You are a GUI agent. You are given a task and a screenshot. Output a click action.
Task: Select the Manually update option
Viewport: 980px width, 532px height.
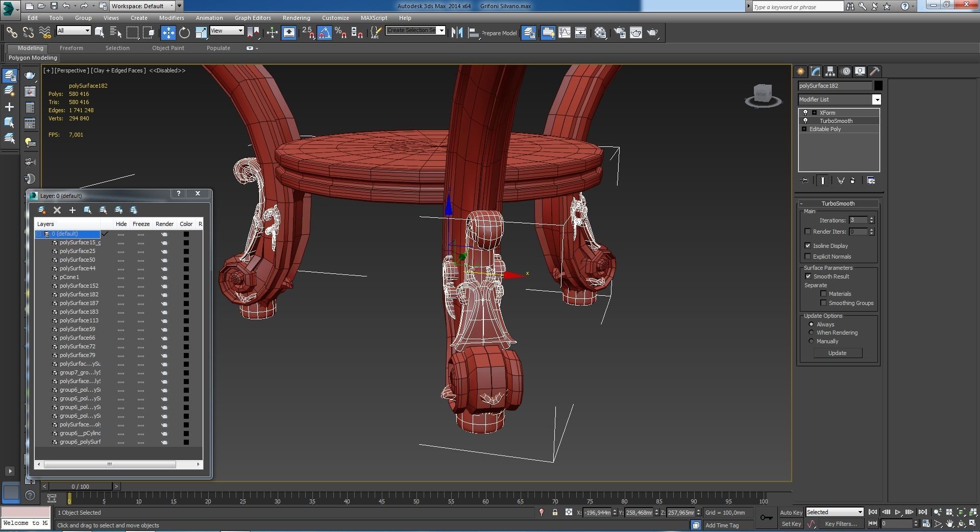[x=811, y=341]
